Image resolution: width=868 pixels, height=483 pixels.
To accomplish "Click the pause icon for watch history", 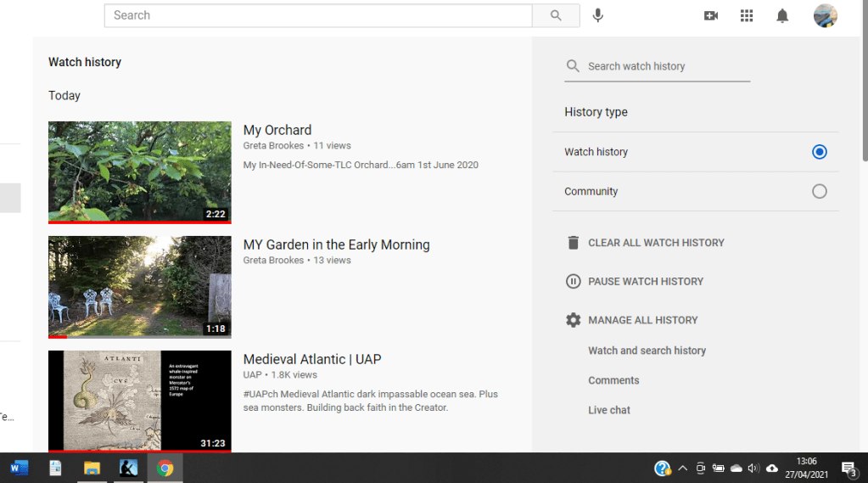I will pyautogui.click(x=574, y=282).
